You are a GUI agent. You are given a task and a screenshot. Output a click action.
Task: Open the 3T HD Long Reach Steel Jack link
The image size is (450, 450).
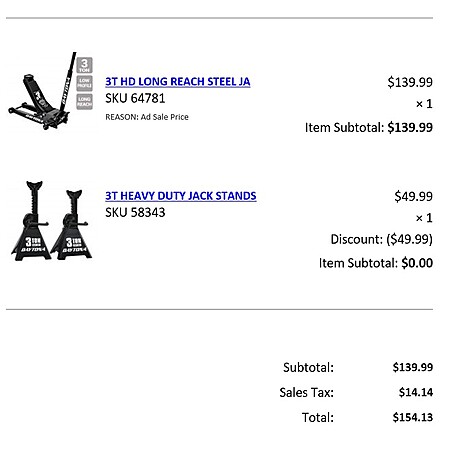tap(178, 82)
